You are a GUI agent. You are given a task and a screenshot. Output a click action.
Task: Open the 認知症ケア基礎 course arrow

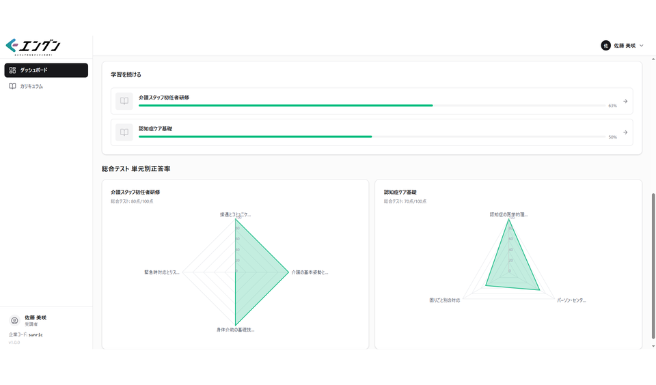(625, 132)
